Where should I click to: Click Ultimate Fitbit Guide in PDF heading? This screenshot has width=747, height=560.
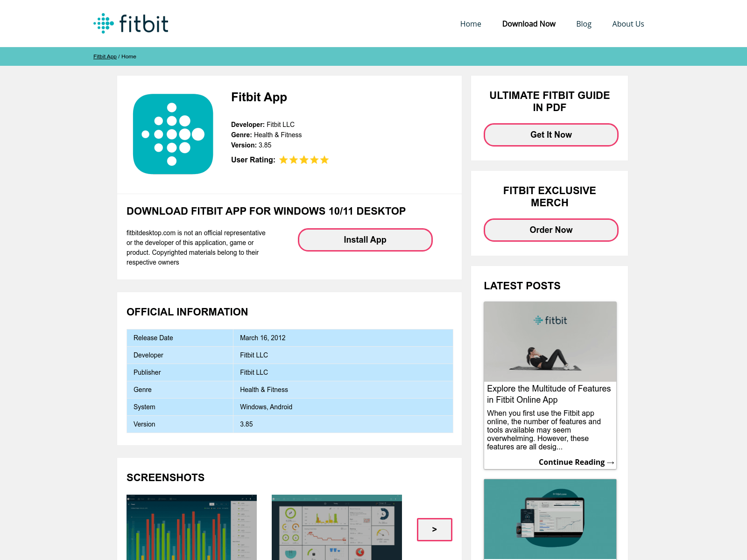tap(550, 101)
